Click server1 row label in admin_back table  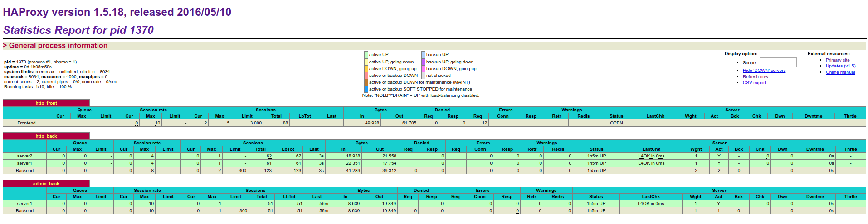tap(24, 204)
